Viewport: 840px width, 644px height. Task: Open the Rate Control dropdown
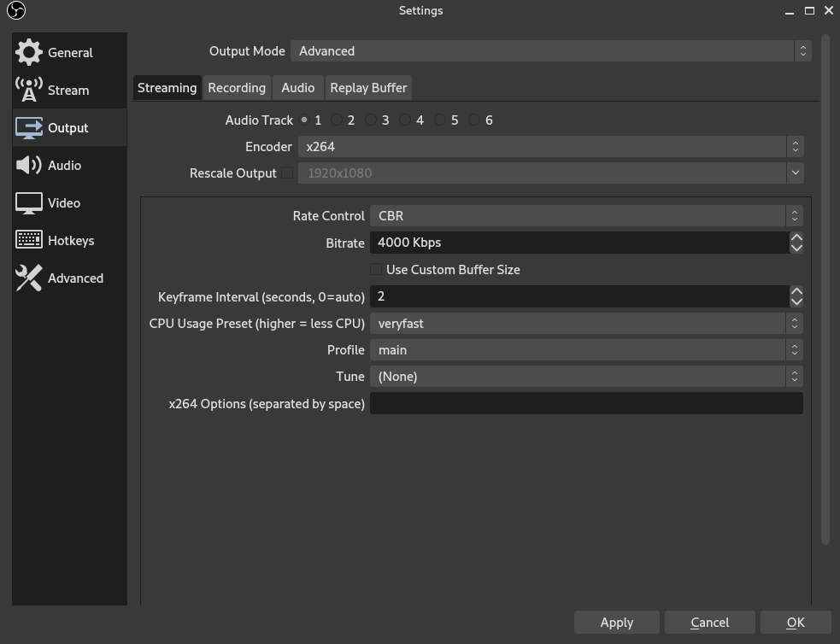[586, 216]
